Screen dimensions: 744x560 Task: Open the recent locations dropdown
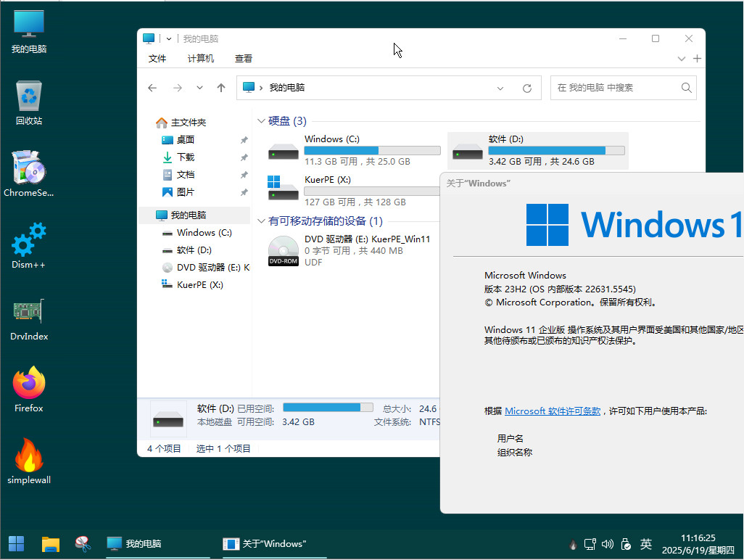199,88
